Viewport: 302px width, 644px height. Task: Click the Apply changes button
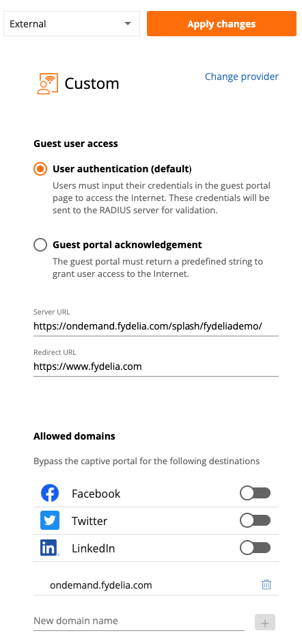pos(221,24)
